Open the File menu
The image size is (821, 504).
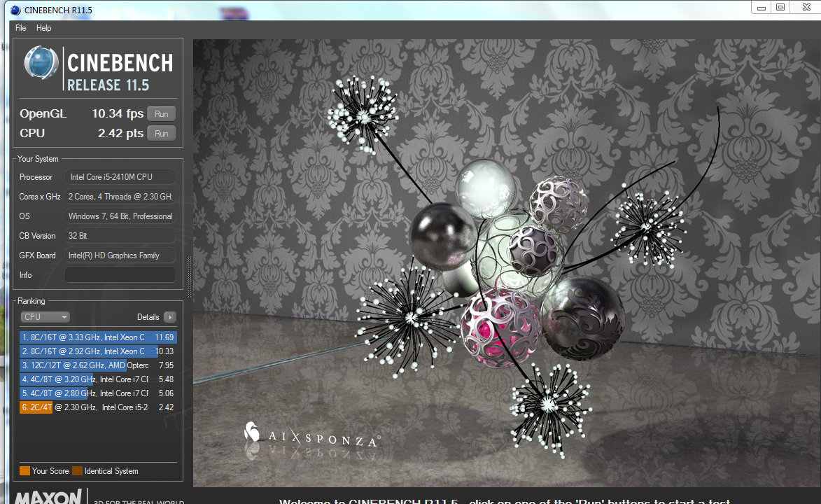[x=20, y=28]
